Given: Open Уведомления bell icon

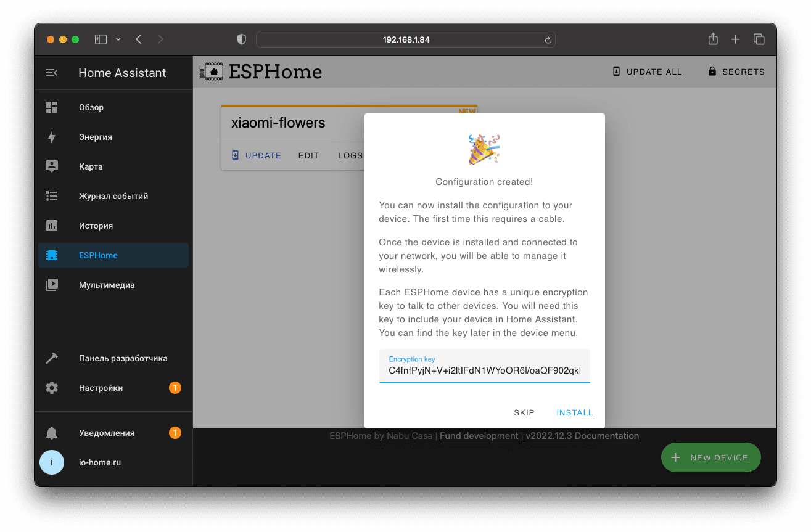Looking at the screenshot, I should (x=52, y=433).
